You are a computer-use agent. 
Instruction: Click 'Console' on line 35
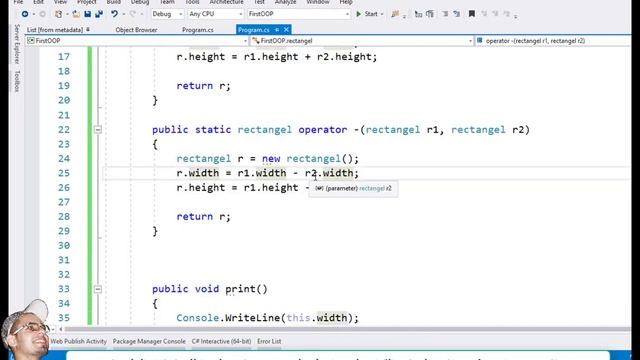click(x=198, y=318)
